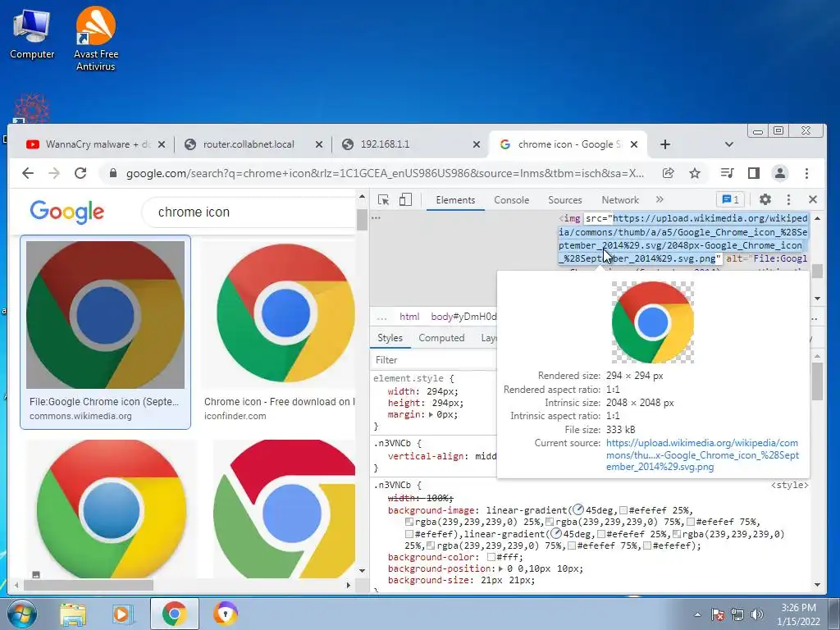Viewport: 840px width, 630px height.
Task: Open DevTools customize three-dot menu
Action: (x=788, y=199)
